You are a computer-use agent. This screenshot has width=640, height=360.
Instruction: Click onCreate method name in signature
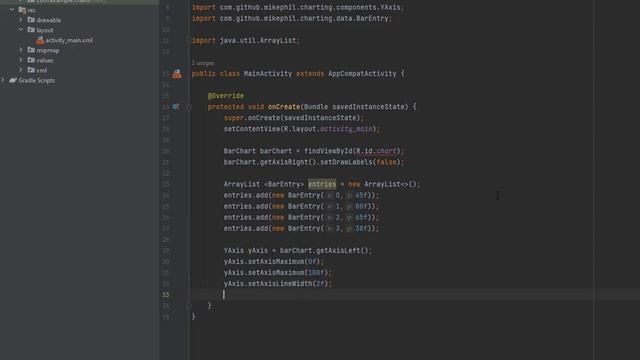pos(284,107)
